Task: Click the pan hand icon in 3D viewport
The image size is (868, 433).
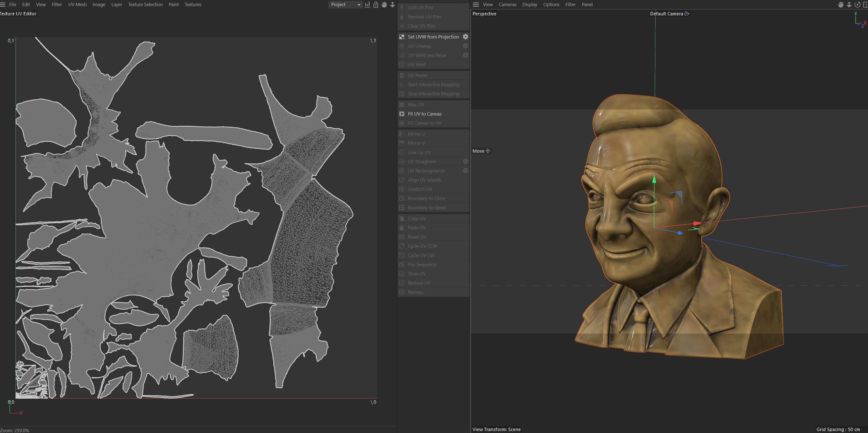Action: [x=840, y=4]
